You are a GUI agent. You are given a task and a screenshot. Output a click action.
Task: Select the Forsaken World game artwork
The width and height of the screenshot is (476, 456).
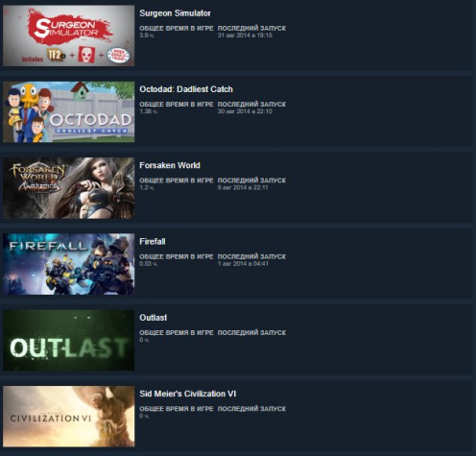click(69, 188)
